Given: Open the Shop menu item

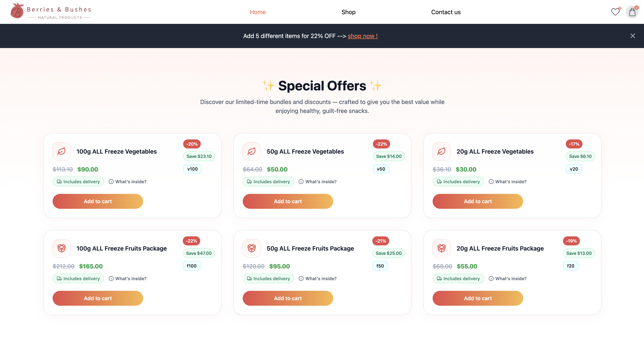Looking at the screenshot, I should tap(348, 12).
